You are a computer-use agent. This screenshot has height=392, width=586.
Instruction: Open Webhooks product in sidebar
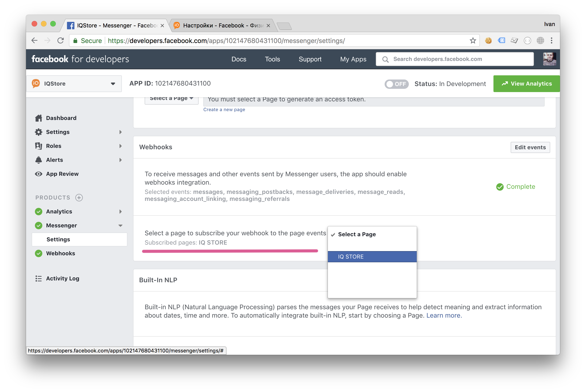click(60, 253)
